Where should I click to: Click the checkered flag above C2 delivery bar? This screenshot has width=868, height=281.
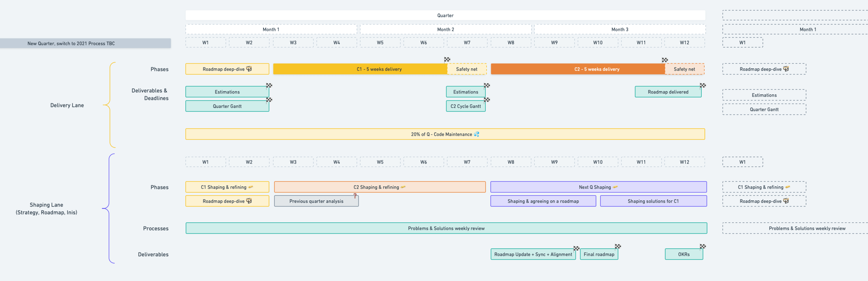665,60
